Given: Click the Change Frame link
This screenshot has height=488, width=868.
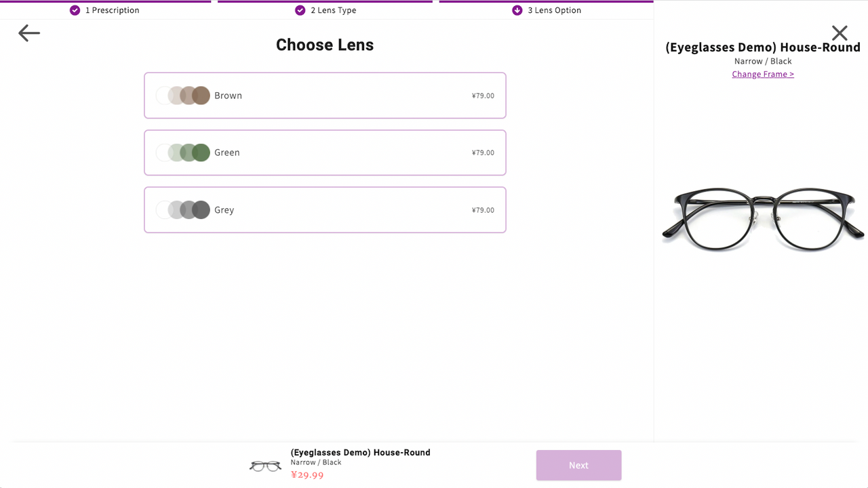Looking at the screenshot, I should pos(763,74).
